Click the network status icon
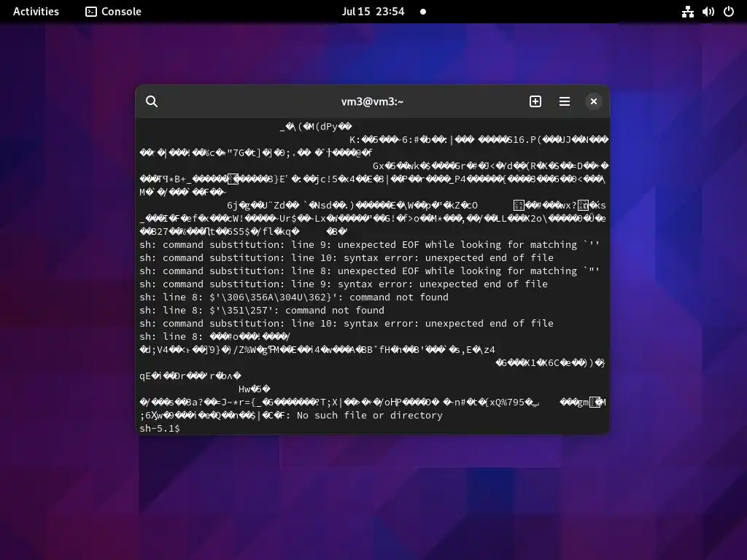Image resolution: width=747 pixels, height=560 pixels. [687, 12]
